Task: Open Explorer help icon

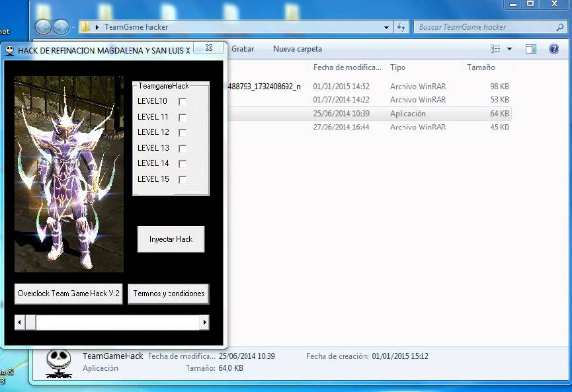Action: tap(553, 49)
